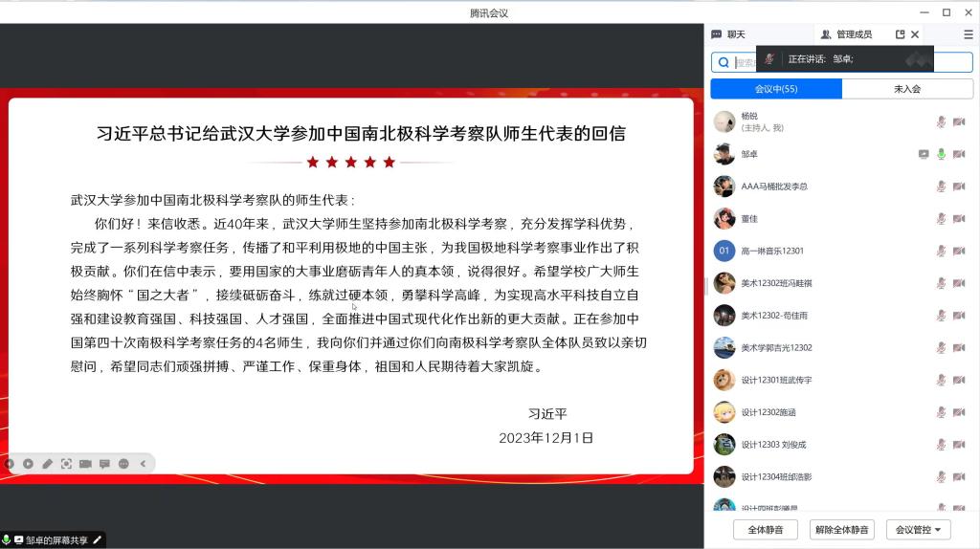Focus the member search input field
This screenshot has width=980, height=549.
coord(842,62)
